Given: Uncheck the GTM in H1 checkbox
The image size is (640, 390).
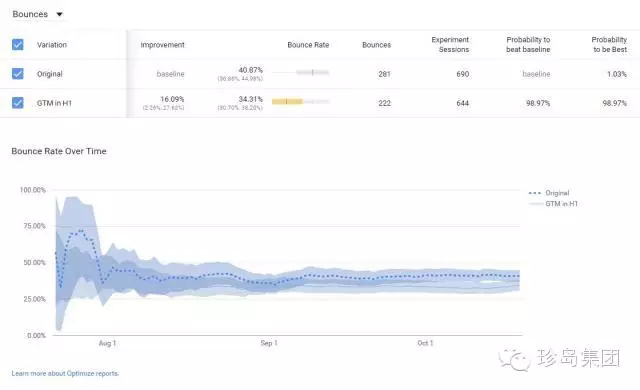Looking at the screenshot, I should click(18, 103).
